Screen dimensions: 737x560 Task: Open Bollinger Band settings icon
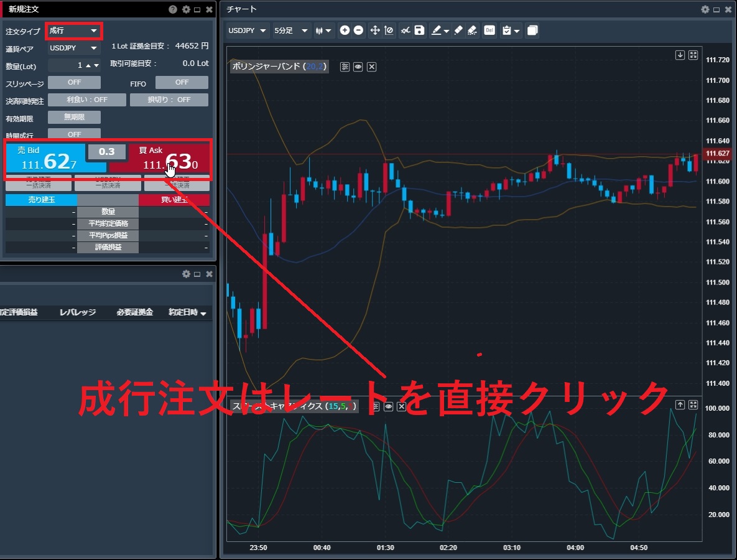[x=345, y=67]
